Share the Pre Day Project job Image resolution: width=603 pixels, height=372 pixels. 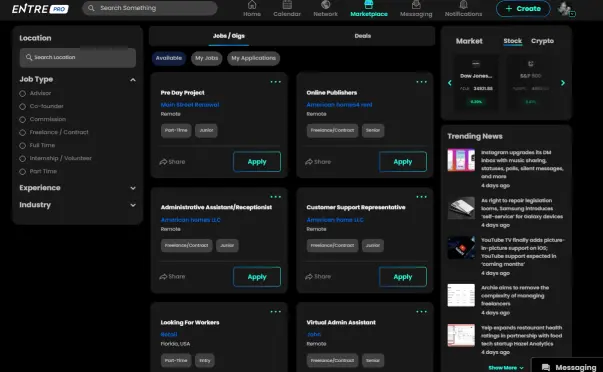pos(172,162)
